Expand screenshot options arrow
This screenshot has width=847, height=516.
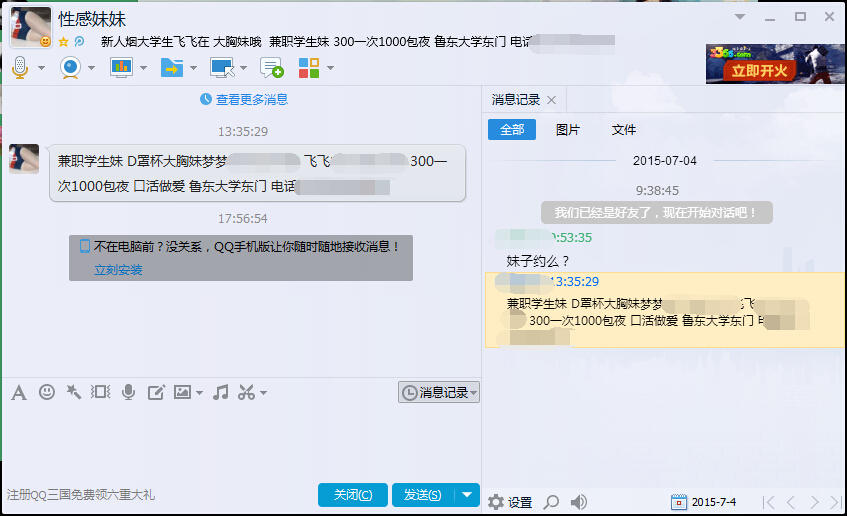click(x=264, y=393)
